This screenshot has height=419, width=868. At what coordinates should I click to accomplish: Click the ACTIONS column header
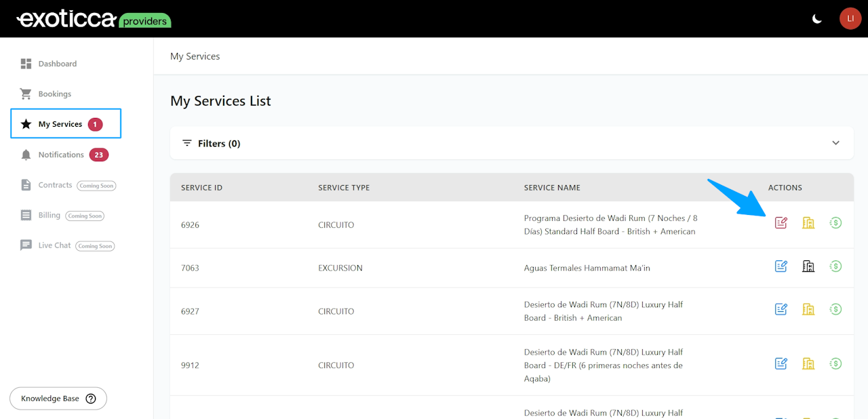pyautogui.click(x=785, y=188)
